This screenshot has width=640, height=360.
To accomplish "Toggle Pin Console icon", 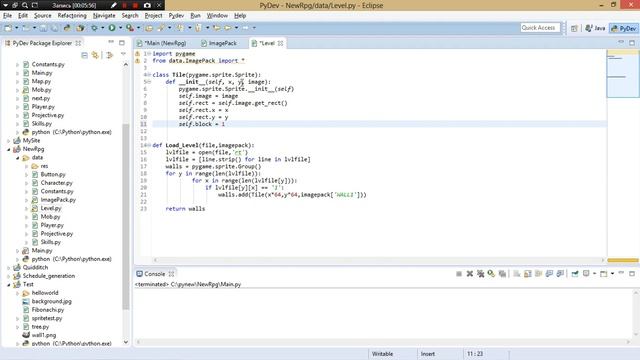I will click(x=575, y=274).
